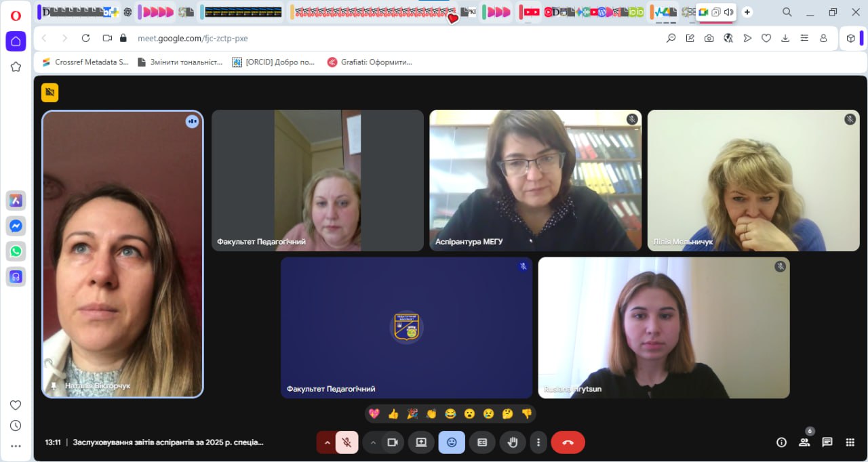Unmute the microphone
The height and width of the screenshot is (462, 868).
click(347, 442)
